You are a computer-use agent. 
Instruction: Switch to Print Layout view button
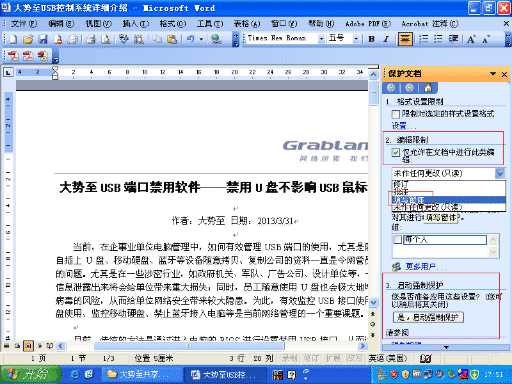coord(28,346)
